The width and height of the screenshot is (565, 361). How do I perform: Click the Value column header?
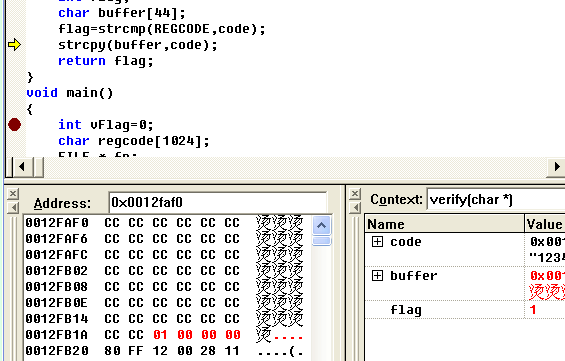click(544, 224)
